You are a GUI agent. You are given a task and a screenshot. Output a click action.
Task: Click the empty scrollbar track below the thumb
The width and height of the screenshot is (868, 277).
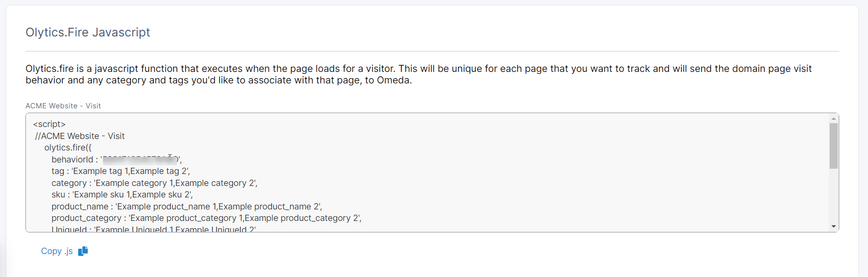point(834,196)
